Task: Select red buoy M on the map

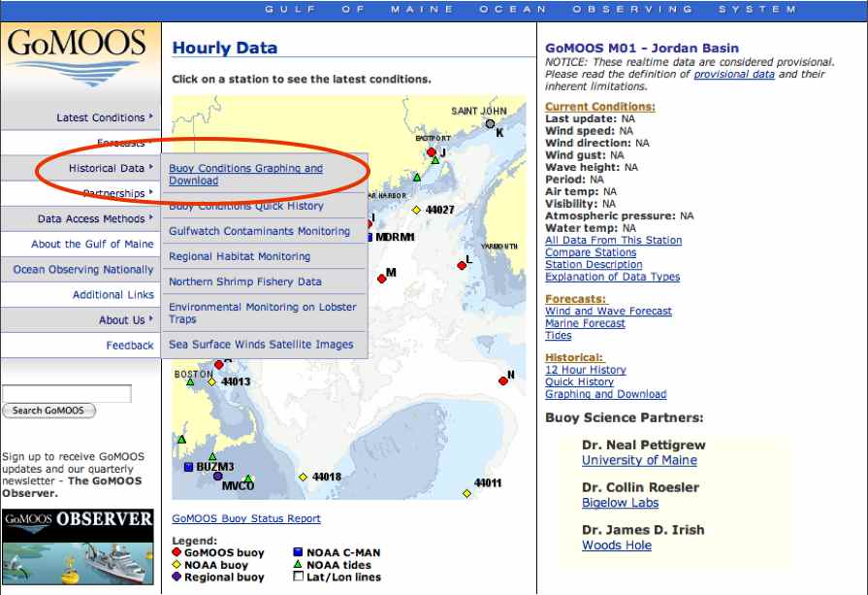Action: 381,279
